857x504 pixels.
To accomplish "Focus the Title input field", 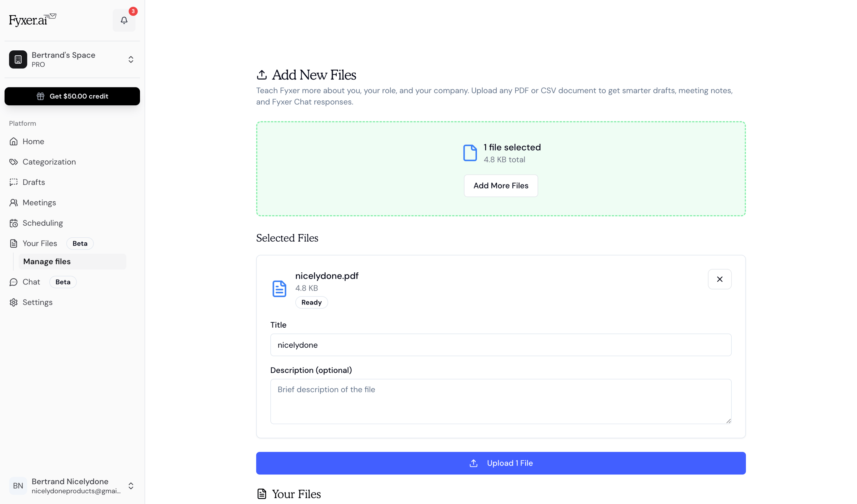I will (501, 345).
